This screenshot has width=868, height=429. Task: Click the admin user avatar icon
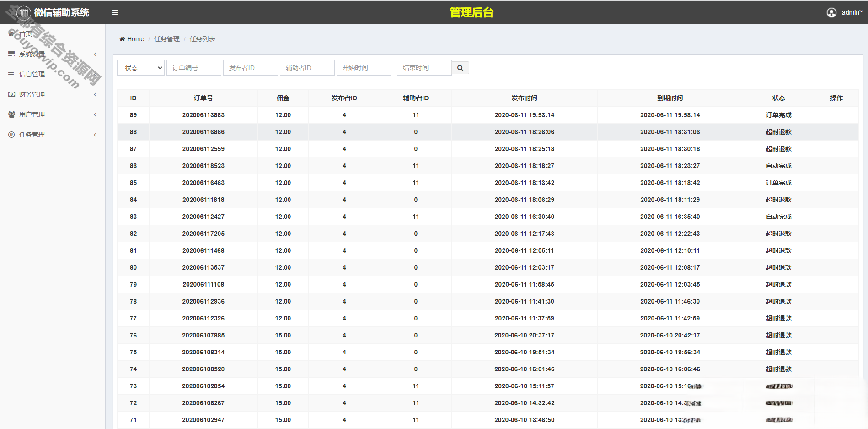(x=831, y=12)
